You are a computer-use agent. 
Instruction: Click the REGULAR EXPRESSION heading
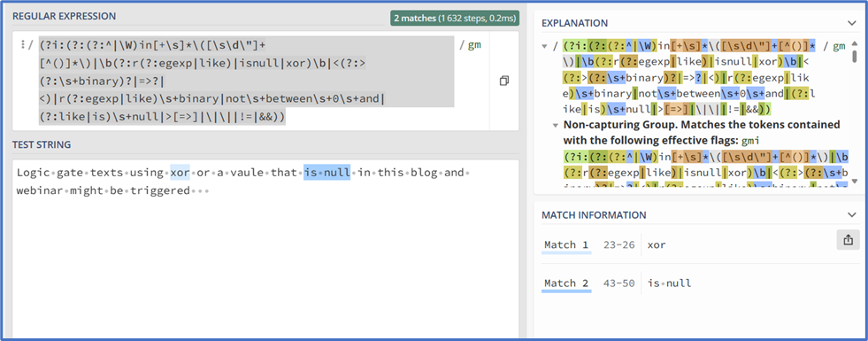pyautogui.click(x=65, y=16)
